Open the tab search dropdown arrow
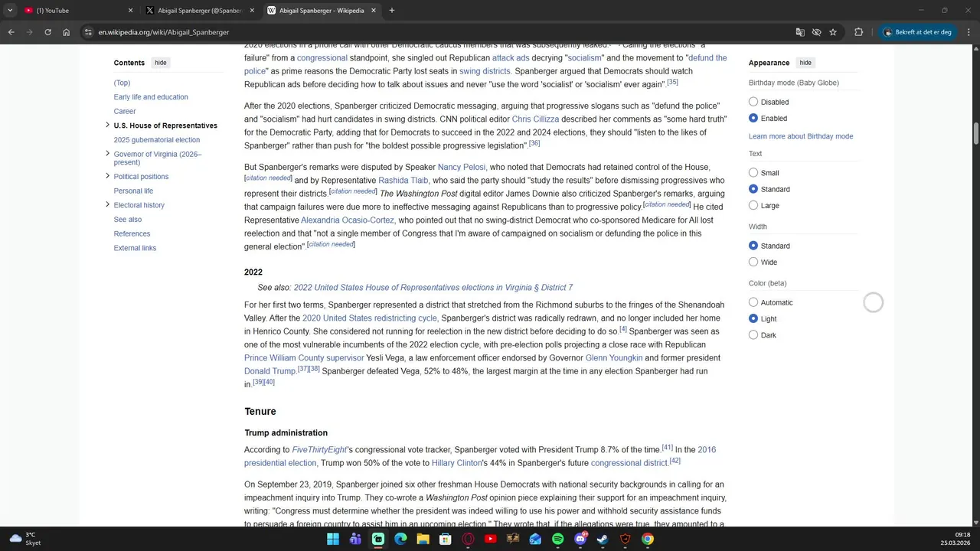The image size is (980, 551). tap(10, 11)
